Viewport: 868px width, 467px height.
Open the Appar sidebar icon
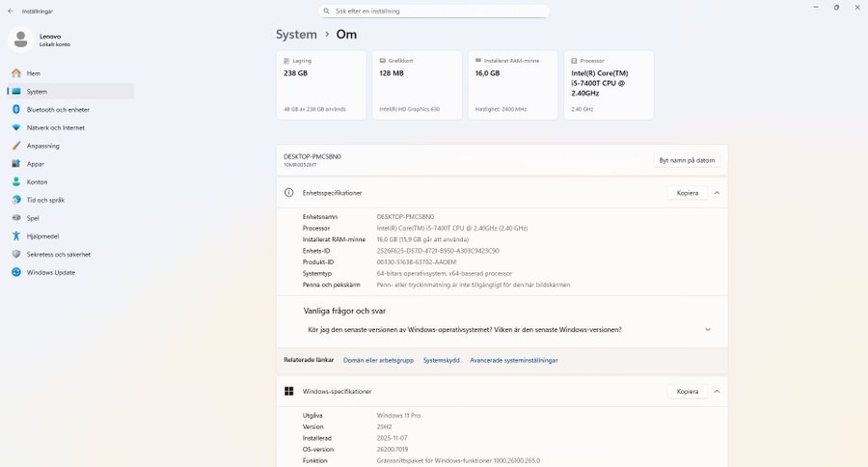16,164
